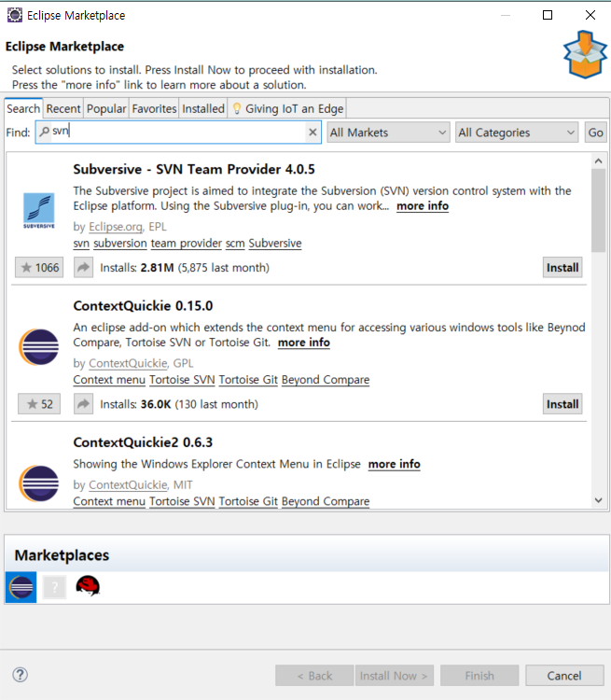The width and height of the screenshot is (611, 700).
Task: Click Beyond Compare tag under ContextQuickie2
Action: coord(326,501)
